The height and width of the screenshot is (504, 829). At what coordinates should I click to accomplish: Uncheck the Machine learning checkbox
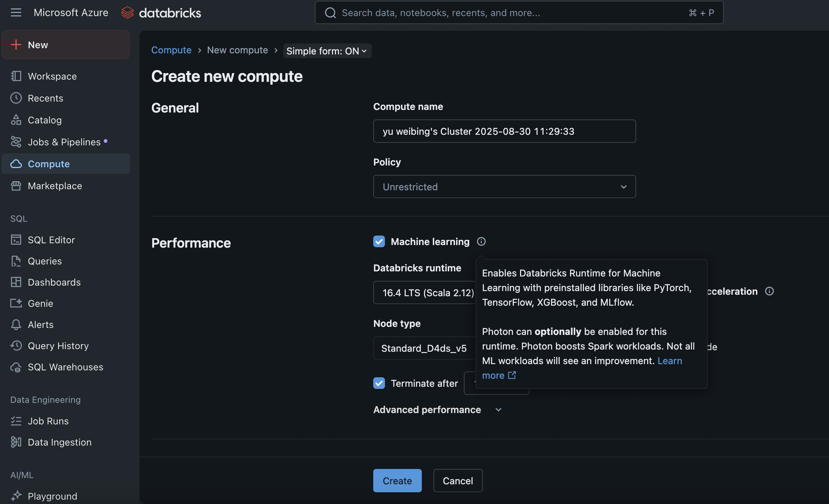tap(379, 241)
